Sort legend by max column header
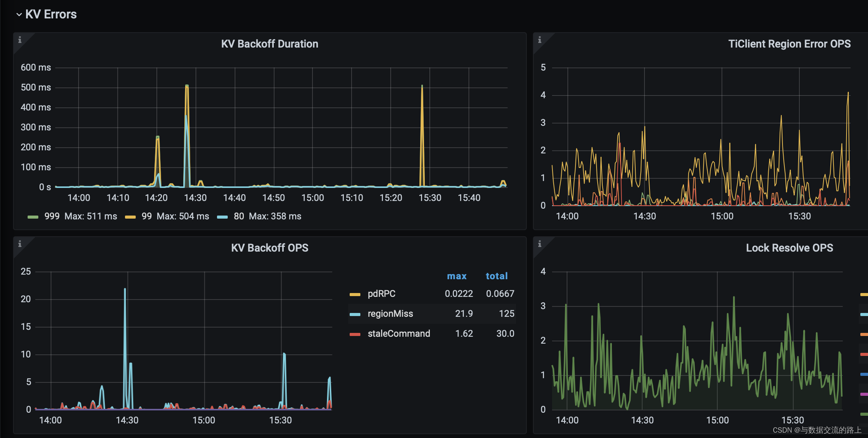 pyautogui.click(x=457, y=276)
